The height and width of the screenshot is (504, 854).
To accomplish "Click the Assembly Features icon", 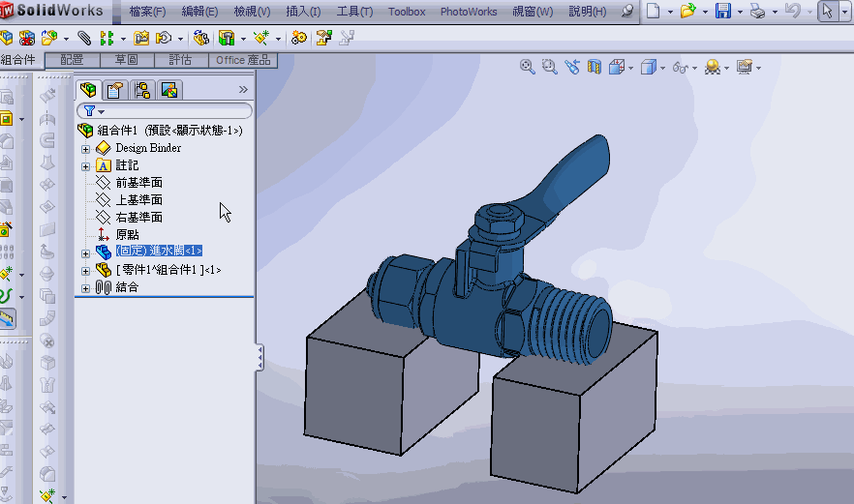I will click(227, 38).
